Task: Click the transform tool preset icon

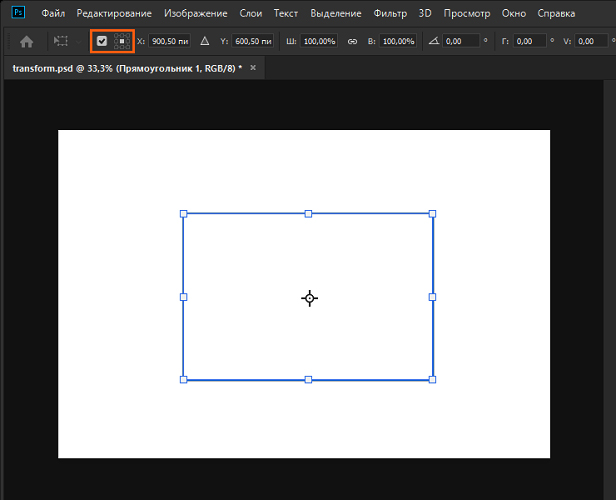Action: pos(61,41)
